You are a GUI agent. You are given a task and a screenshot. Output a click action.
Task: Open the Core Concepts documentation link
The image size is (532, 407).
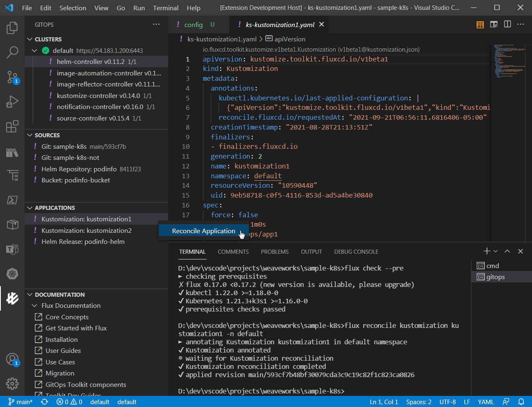tap(66, 317)
